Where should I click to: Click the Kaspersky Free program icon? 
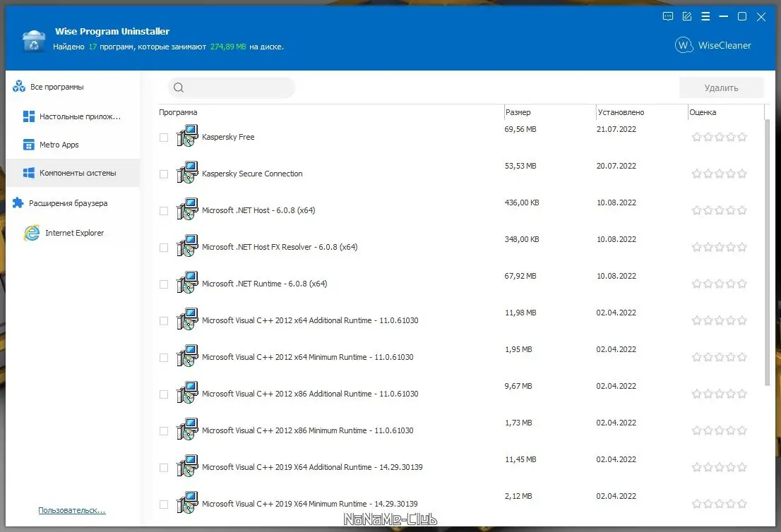point(186,136)
